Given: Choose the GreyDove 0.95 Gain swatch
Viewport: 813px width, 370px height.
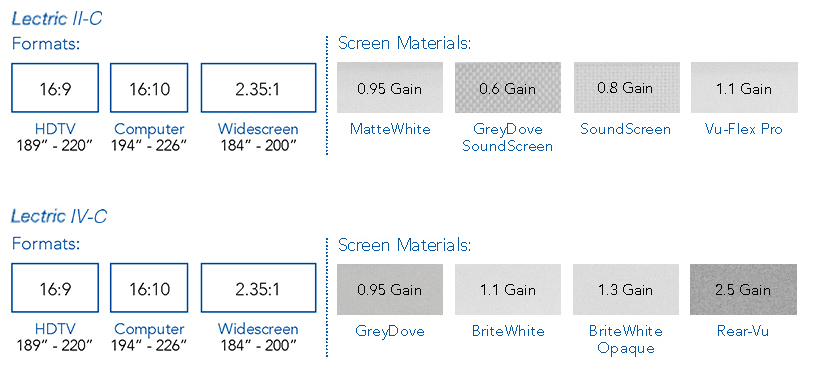Looking at the screenshot, I should (x=390, y=289).
